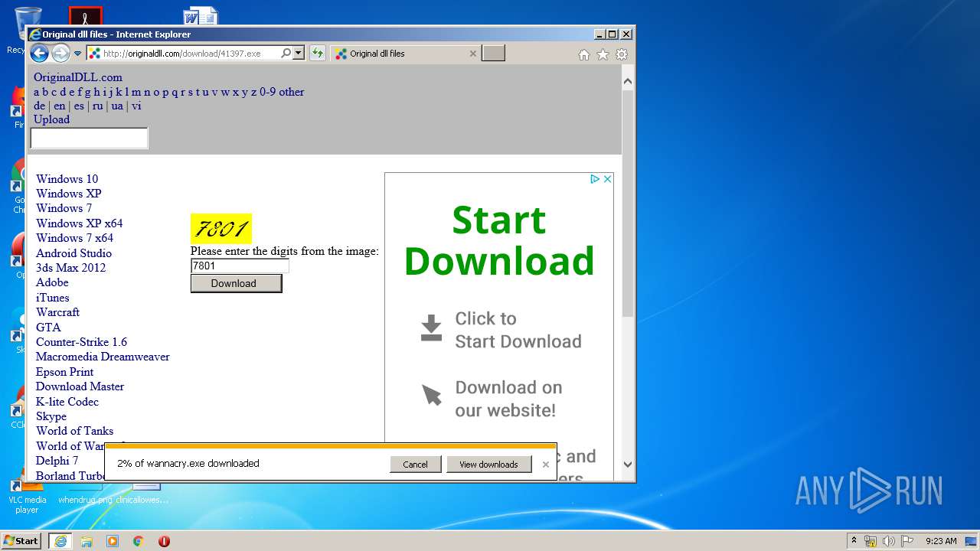Click the page scrollbar down arrow

[628, 464]
